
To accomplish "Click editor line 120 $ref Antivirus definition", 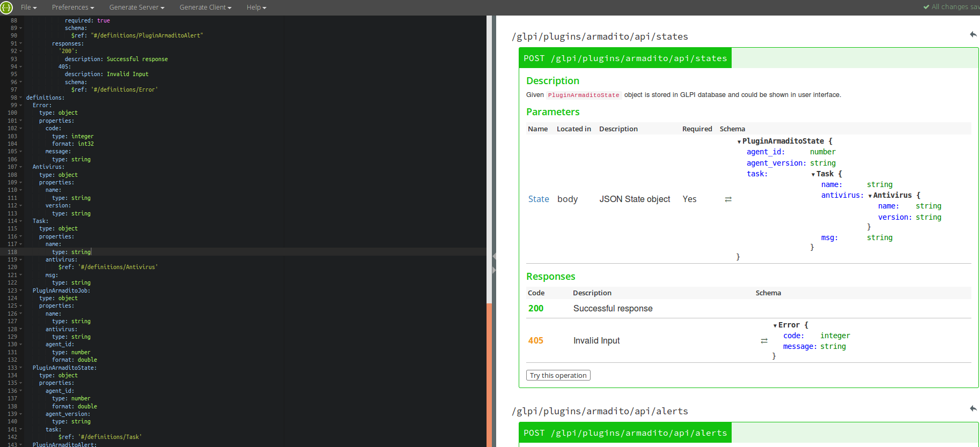I will coord(108,267).
